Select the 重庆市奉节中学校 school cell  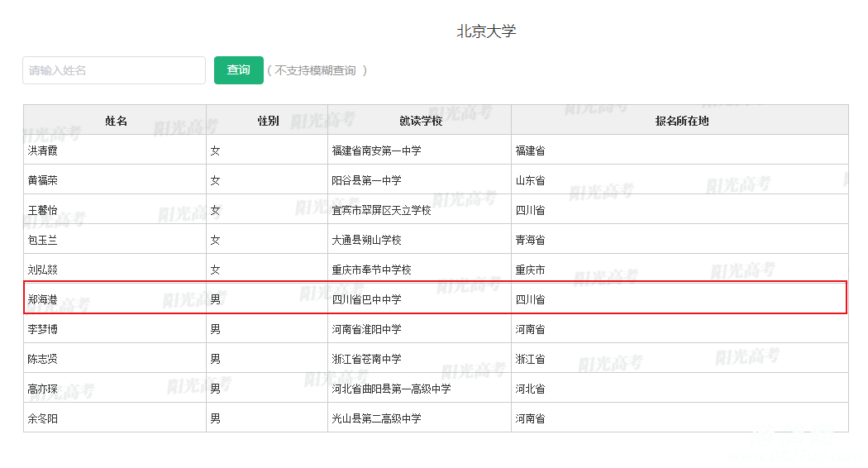point(371,270)
